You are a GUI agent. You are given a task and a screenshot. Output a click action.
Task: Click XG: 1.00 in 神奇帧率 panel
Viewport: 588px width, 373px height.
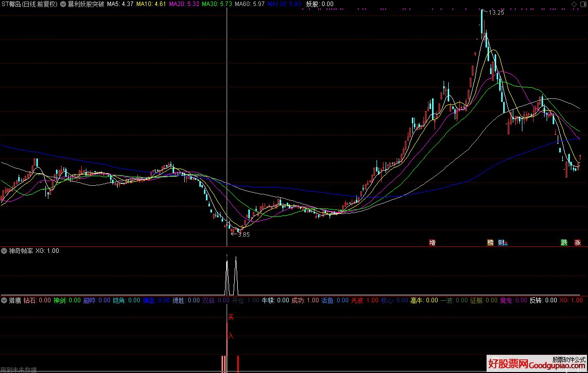47,251
